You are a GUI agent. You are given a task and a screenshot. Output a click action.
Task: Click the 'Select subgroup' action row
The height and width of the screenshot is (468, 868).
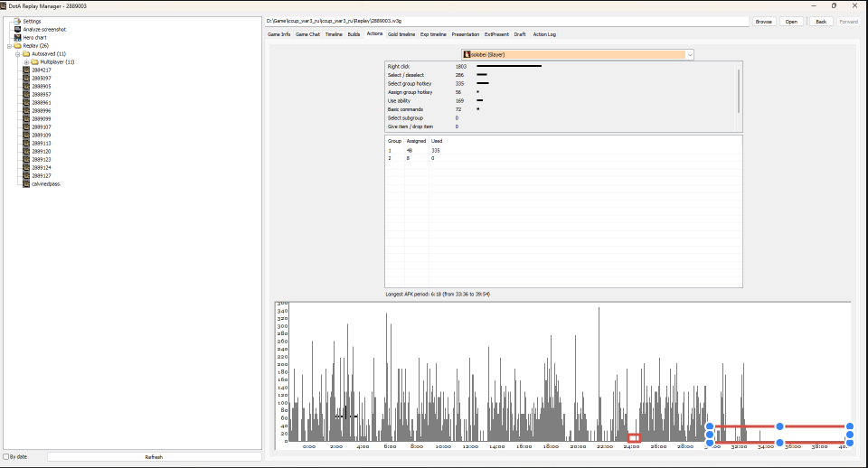[x=561, y=117]
